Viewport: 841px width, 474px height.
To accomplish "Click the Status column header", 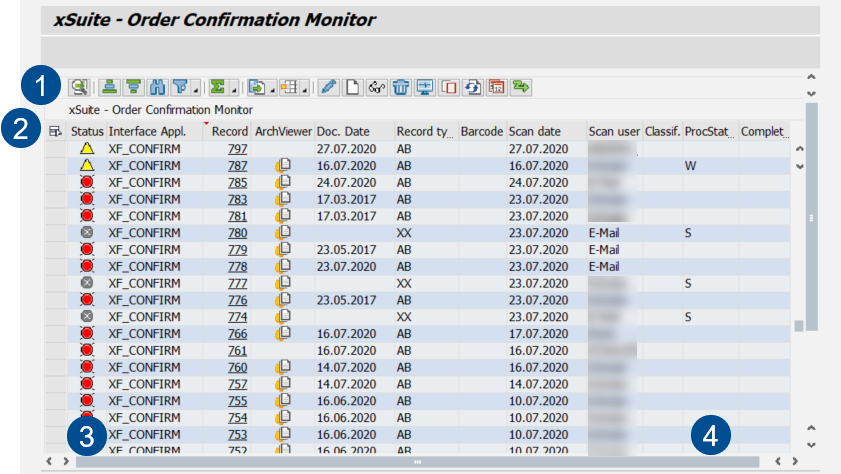I will pyautogui.click(x=87, y=131).
